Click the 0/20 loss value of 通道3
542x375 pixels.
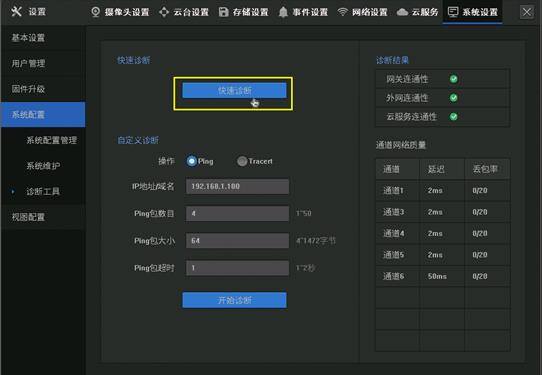(x=480, y=212)
